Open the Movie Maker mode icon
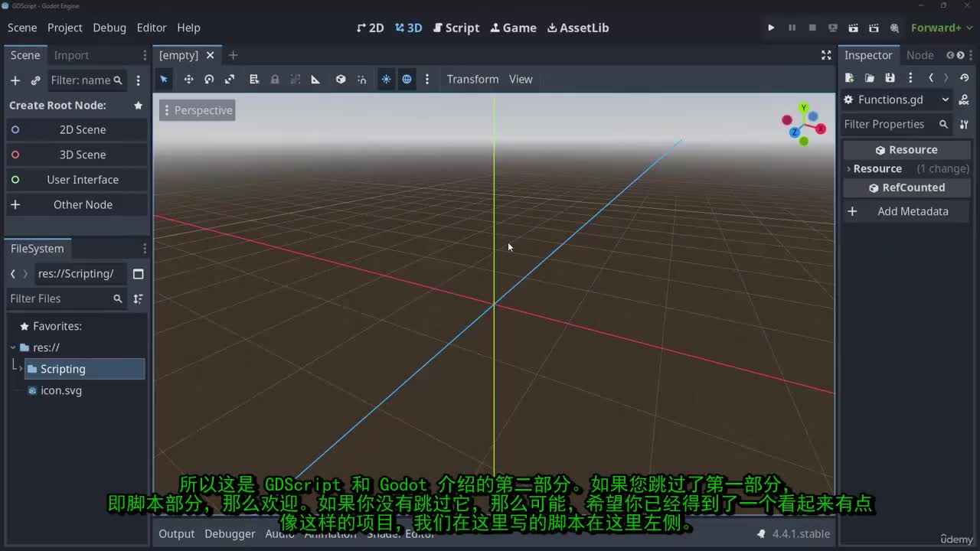The width and height of the screenshot is (980, 551). click(894, 28)
